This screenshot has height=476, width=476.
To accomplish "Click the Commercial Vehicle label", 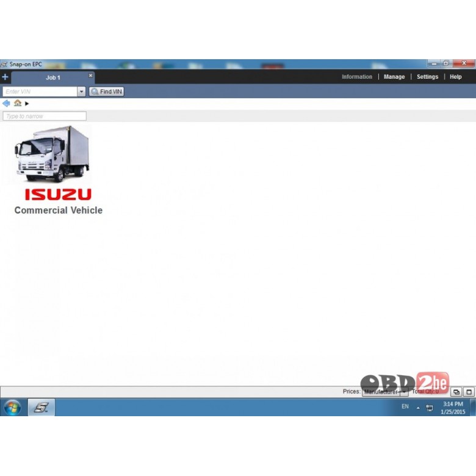I will tap(59, 210).
